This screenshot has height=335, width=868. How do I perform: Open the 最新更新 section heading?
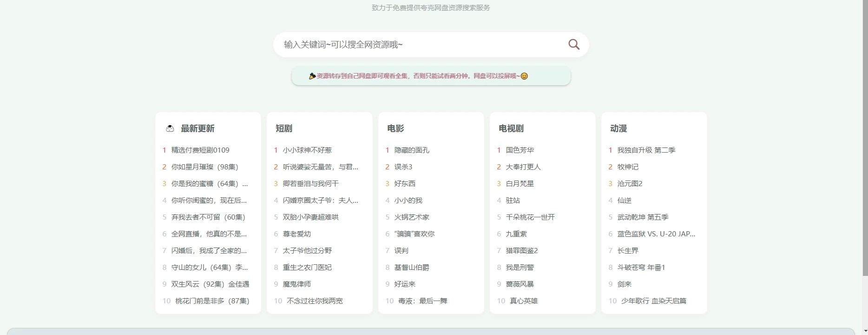(197, 128)
